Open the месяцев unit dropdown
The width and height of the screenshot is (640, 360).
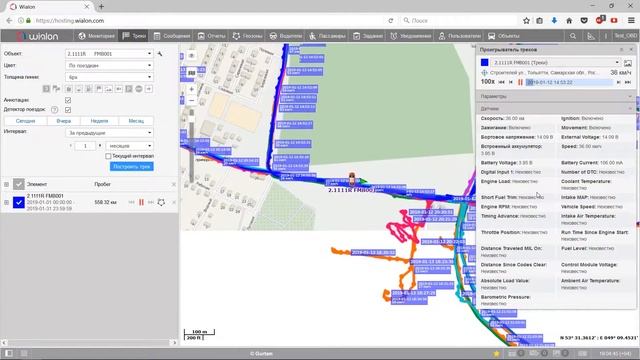[129, 146]
